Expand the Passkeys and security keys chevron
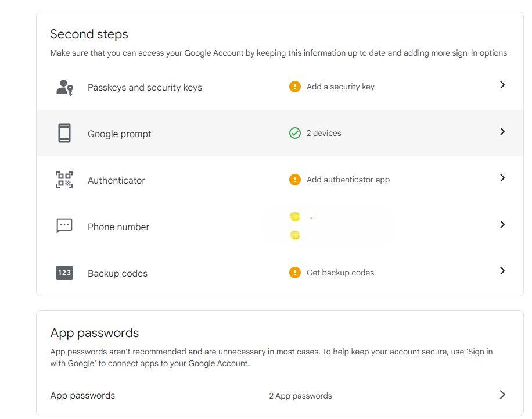The width and height of the screenshot is (532, 419). (502, 85)
